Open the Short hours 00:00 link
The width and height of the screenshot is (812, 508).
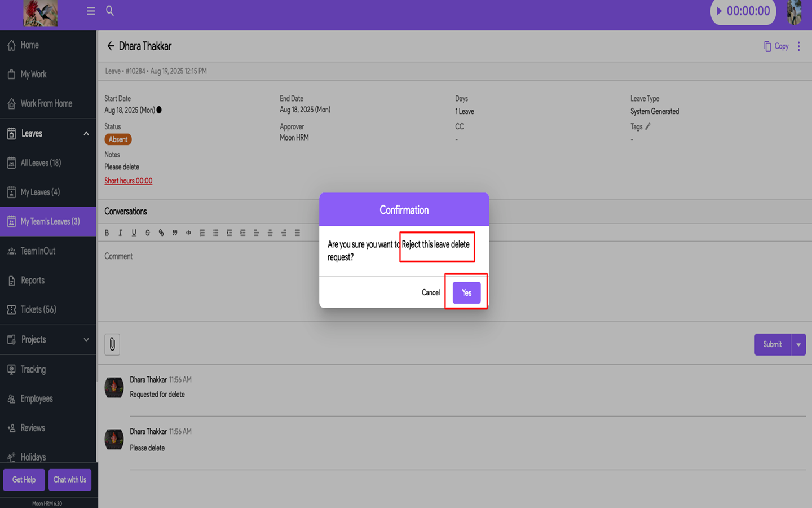coord(128,181)
